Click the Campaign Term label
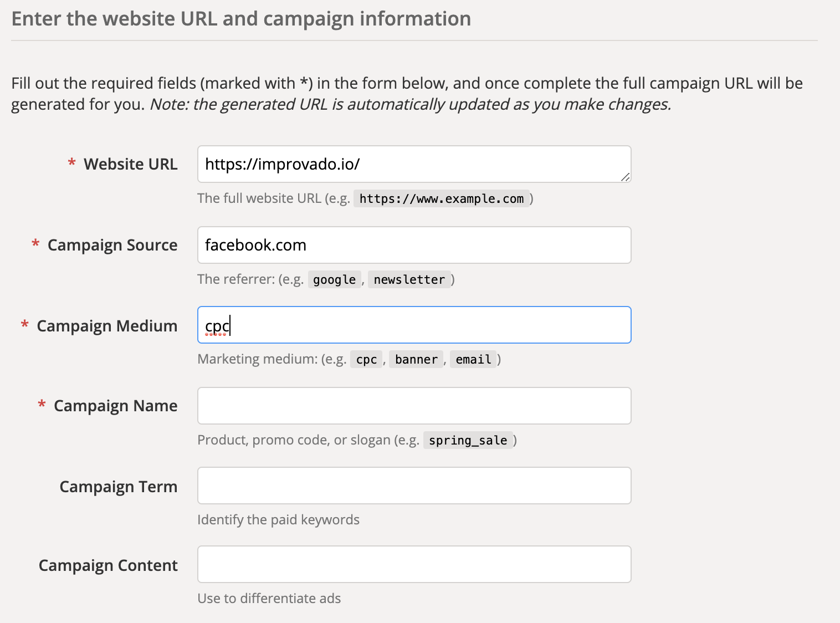 pyautogui.click(x=119, y=487)
